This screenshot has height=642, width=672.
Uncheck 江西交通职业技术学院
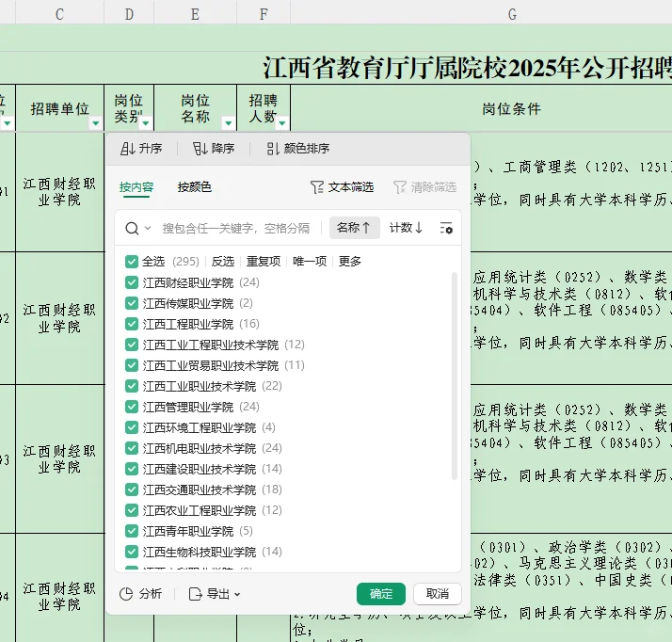(132, 490)
